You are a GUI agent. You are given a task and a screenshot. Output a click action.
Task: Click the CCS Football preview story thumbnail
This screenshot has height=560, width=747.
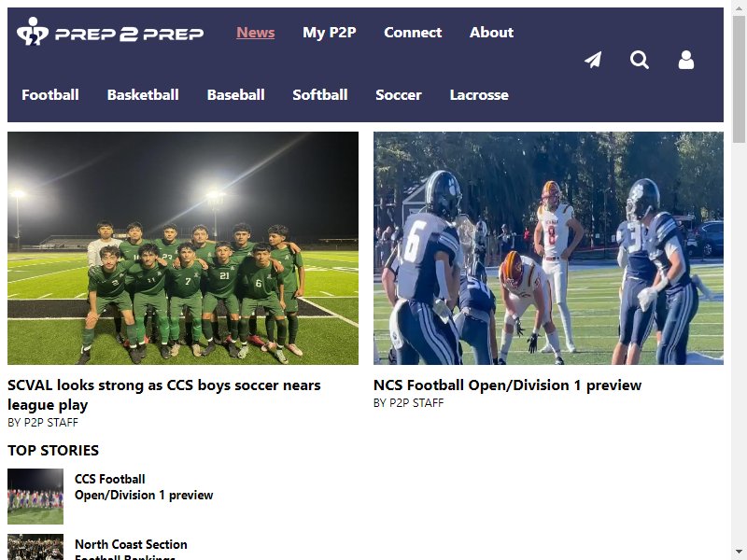(x=35, y=497)
